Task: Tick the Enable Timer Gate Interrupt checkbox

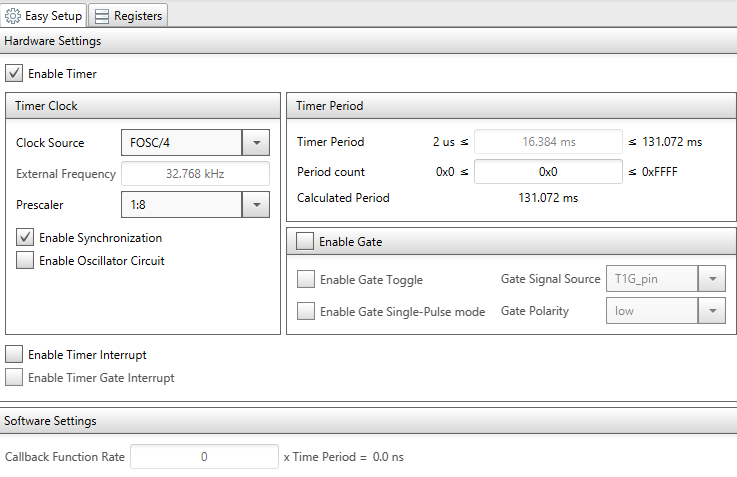Action: point(14,378)
